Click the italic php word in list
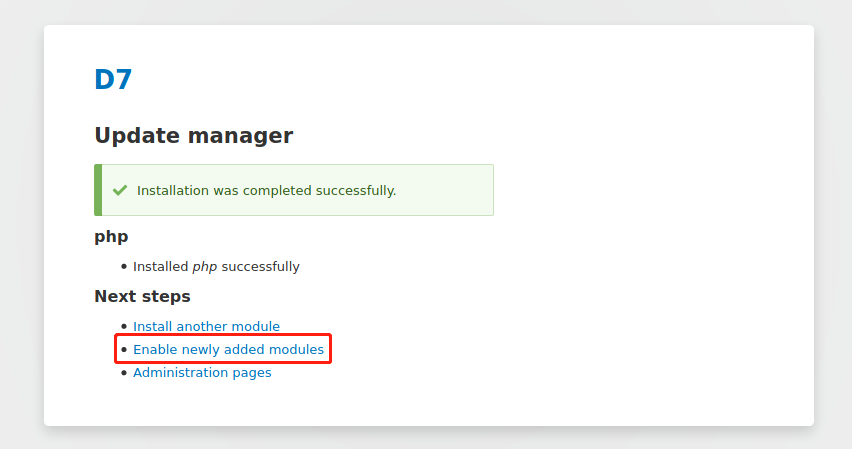Screen dimensions: 852x449 pyautogui.click(x=205, y=267)
